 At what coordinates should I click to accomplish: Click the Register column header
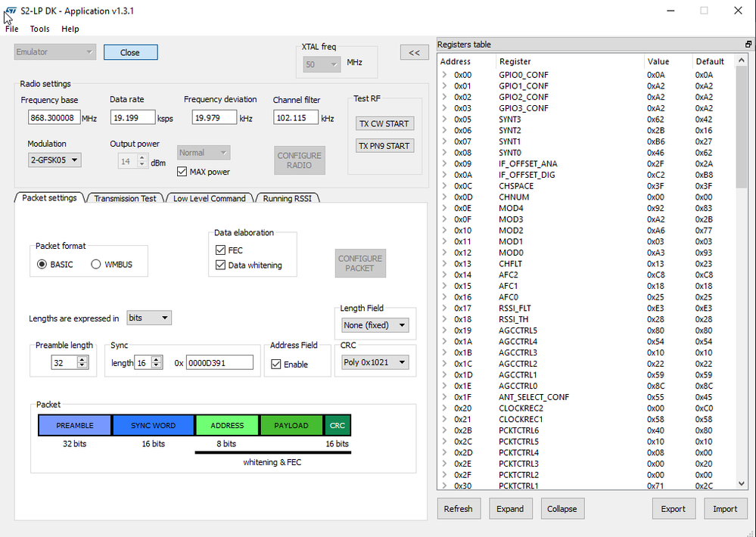(x=515, y=62)
